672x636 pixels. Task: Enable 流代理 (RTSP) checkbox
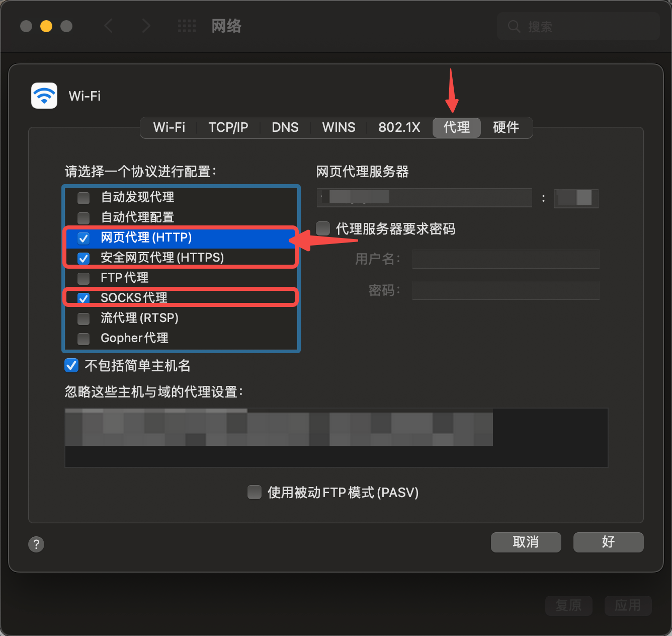[x=83, y=319]
